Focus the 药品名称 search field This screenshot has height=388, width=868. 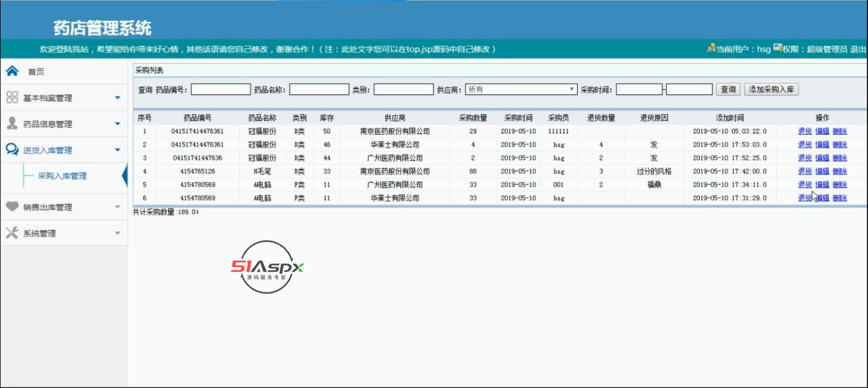(x=319, y=89)
